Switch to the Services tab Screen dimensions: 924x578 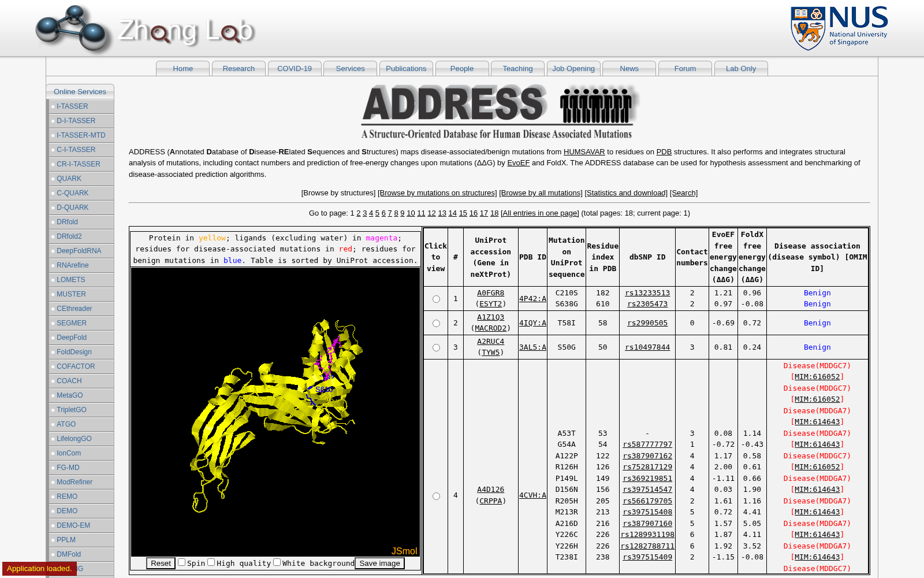click(x=351, y=68)
